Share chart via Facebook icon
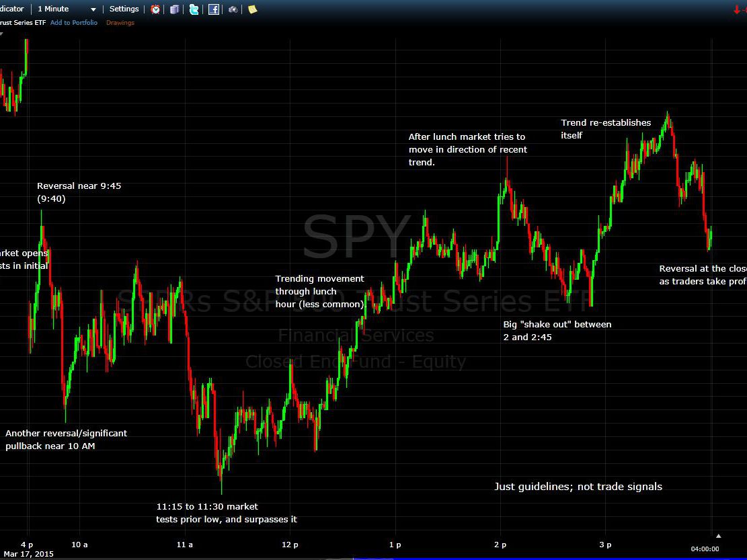Viewport: 747px width, 560px height. 214,9
